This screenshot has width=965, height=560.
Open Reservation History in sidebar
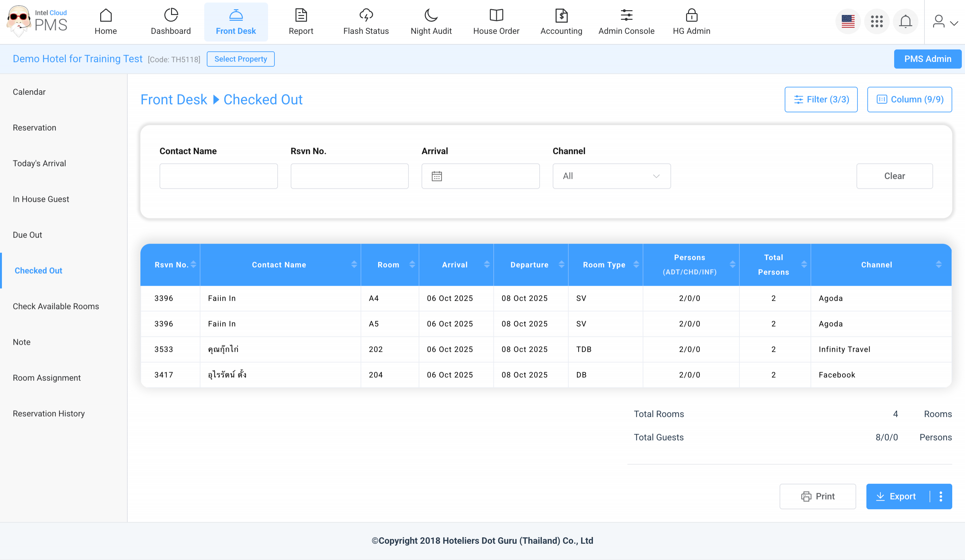pyautogui.click(x=49, y=413)
